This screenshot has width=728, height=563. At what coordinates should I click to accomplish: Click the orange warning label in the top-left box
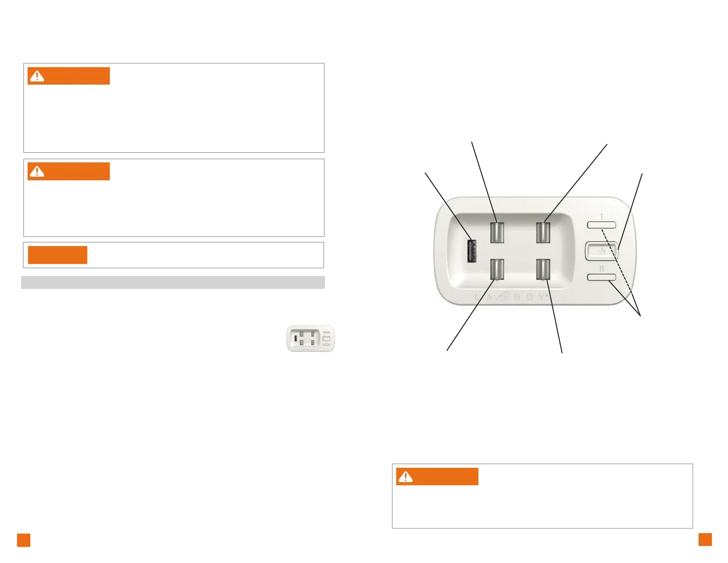(x=68, y=76)
